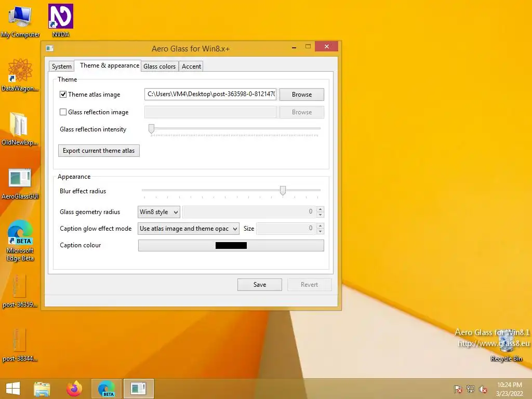Enable the Glass reflection image checkbox
The height and width of the screenshot is (399, 532).
[63, 112]
